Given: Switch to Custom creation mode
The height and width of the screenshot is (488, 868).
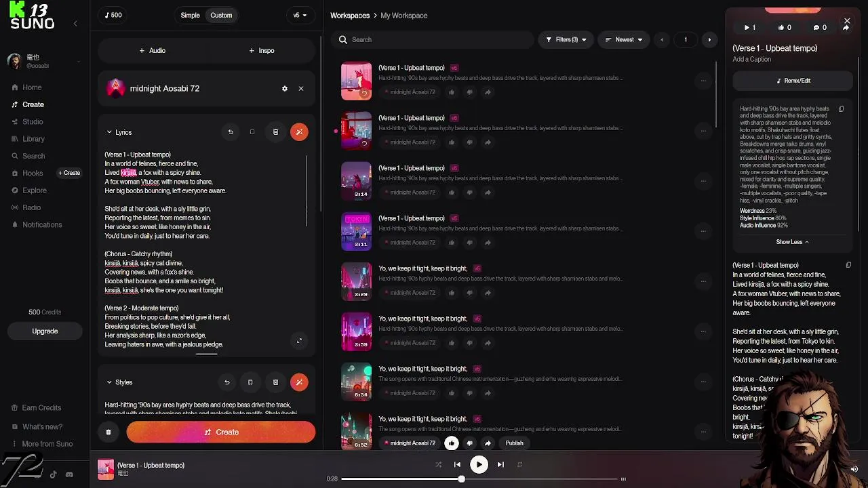Looking at the screenshot, I should tap(221, 16).
